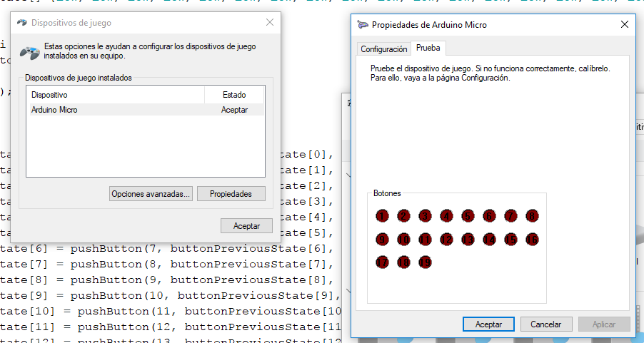
Task: Click button indicator 19 in Botones
Action: tap(425, 262)
